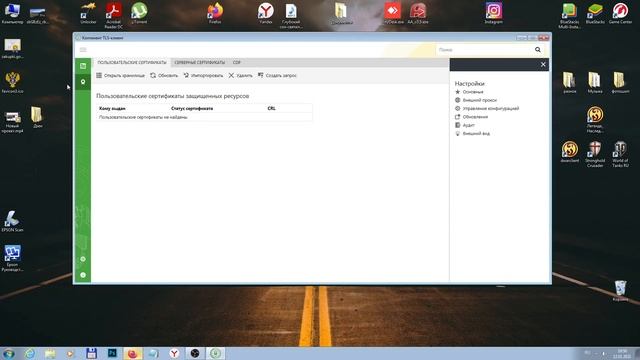Open Управление конфигурацией settings
The image size is (640, 360).
click(x=487, y=109)
